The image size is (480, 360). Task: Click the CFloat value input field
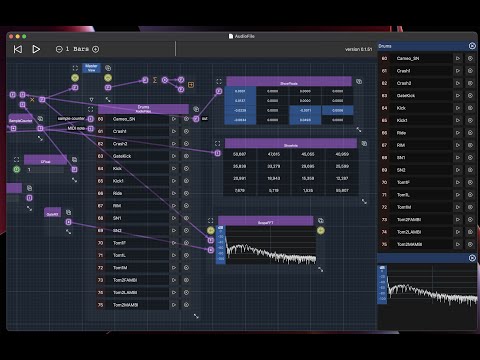click(x=45, y=170)
